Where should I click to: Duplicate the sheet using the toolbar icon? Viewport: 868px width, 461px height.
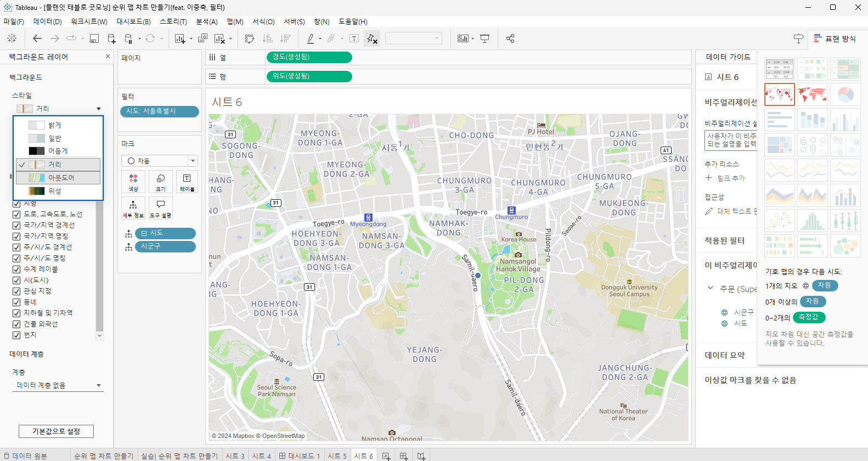[x=202, y=38]
